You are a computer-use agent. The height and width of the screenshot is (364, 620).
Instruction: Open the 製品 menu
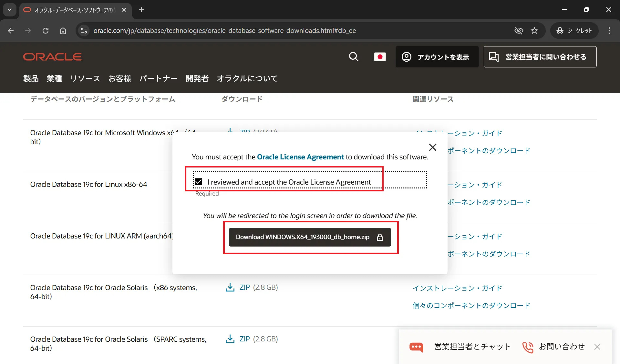31,78
